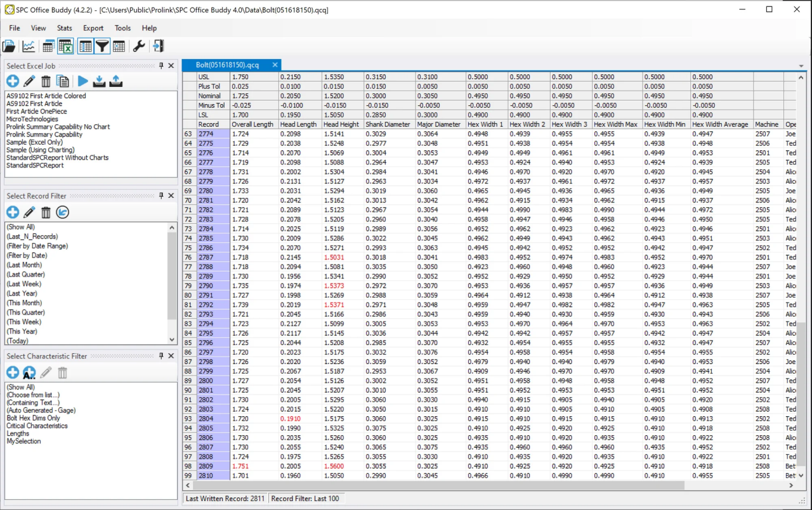Image resolution: width=812 pixels, height=510 pixels.
Task: Open a QCQ data file
Action: [10, 45]
